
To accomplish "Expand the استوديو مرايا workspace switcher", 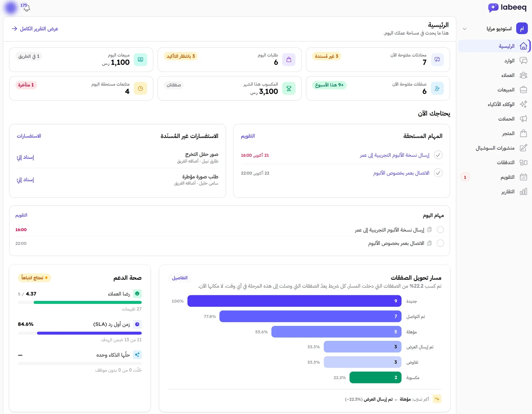I will pos(465,29).
